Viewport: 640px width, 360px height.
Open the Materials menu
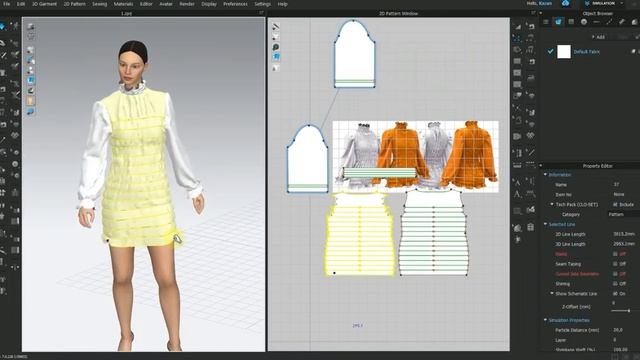click(x=123, y=4)
